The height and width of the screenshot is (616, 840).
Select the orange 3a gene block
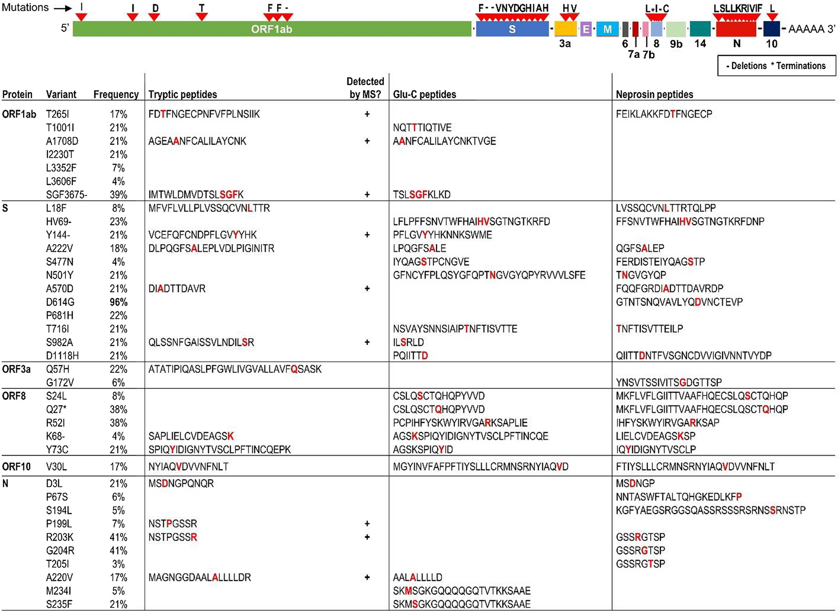coord(565,29)
